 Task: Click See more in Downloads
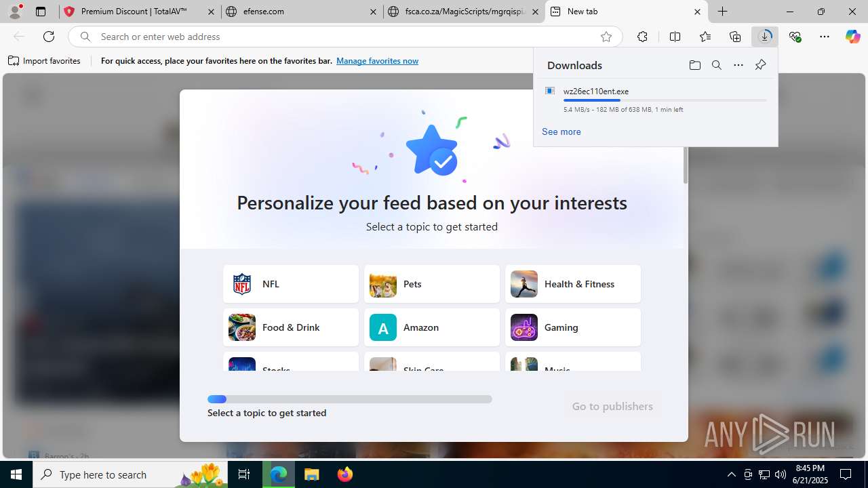coord(561,131)
